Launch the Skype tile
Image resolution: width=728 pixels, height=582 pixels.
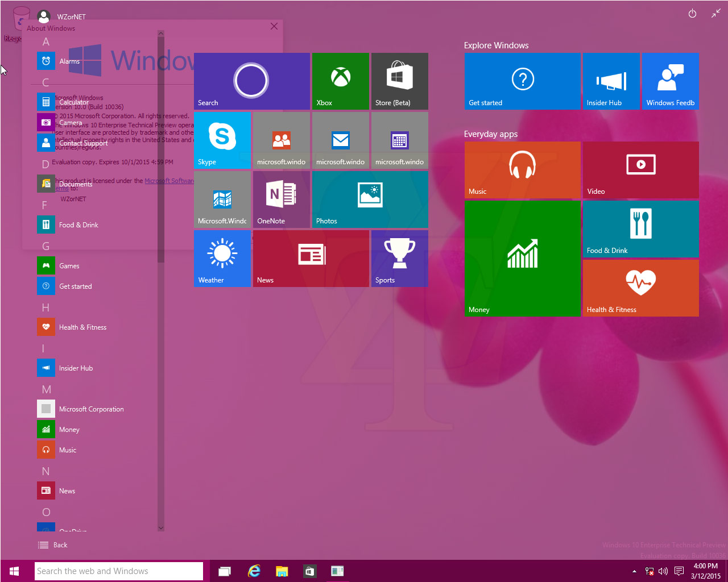click(222, 140)
